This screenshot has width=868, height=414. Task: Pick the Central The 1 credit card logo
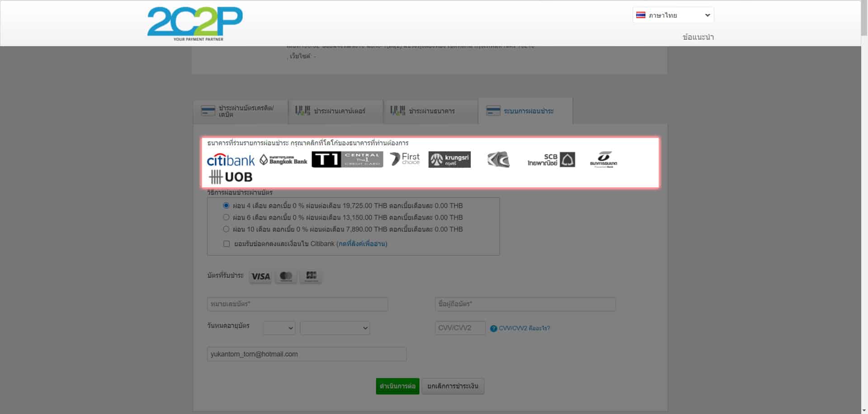tap(347, 159)
